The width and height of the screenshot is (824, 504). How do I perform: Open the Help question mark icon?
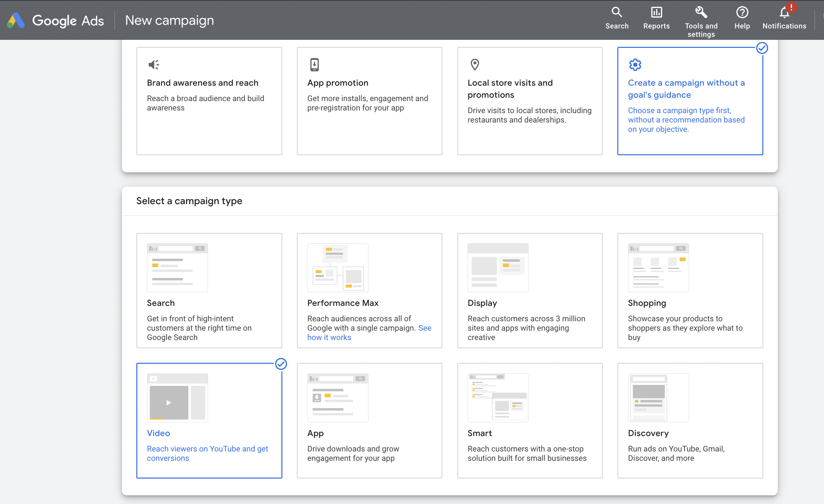742,12
